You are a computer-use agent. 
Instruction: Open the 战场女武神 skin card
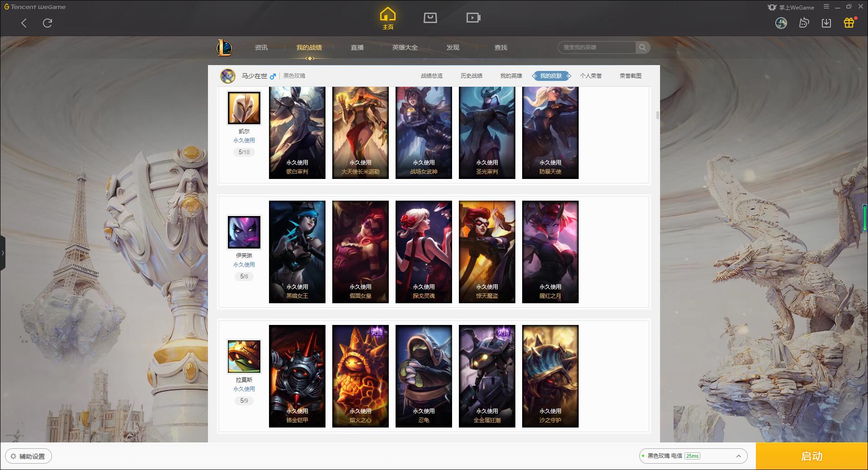click(424, 133)
